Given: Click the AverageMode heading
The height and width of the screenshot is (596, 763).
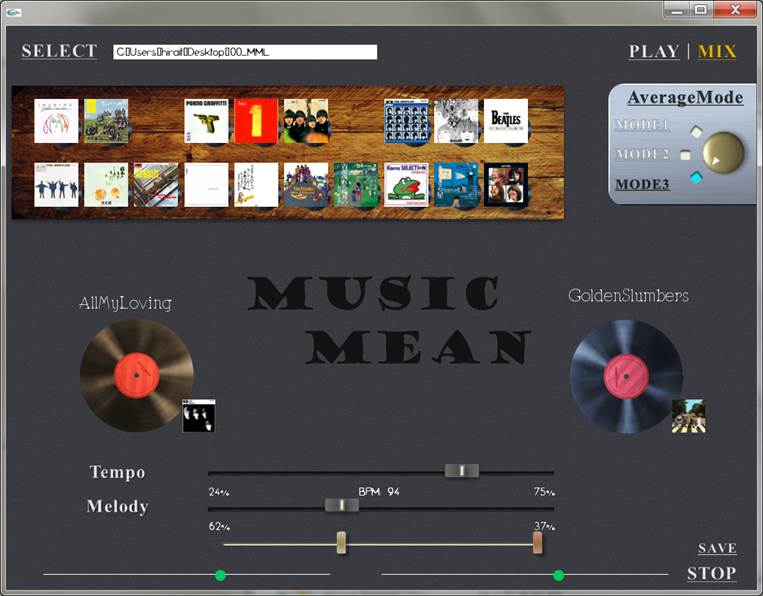Looking at the screenshot, I should (685, 97).
